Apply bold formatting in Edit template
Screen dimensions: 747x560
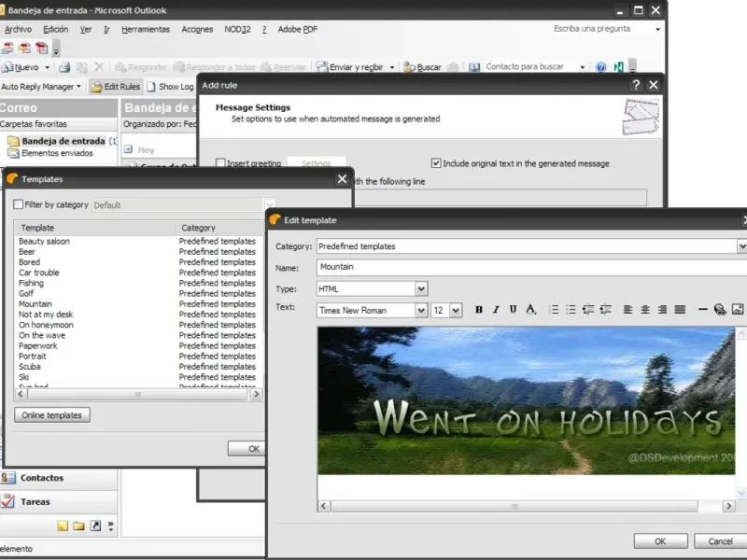(479, 310)
